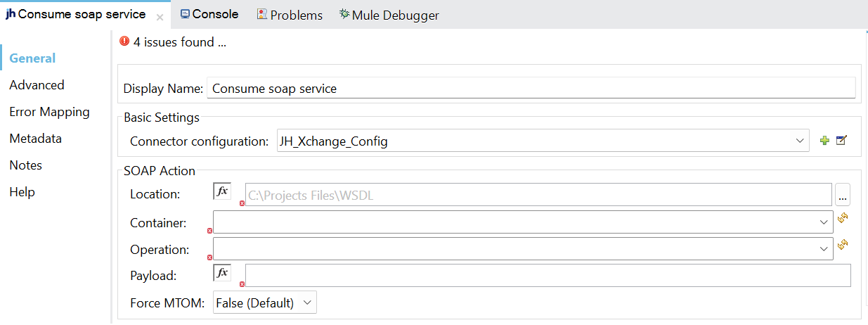Close the Consume soap service tab
868x325 pixels.
coord(160,18)
